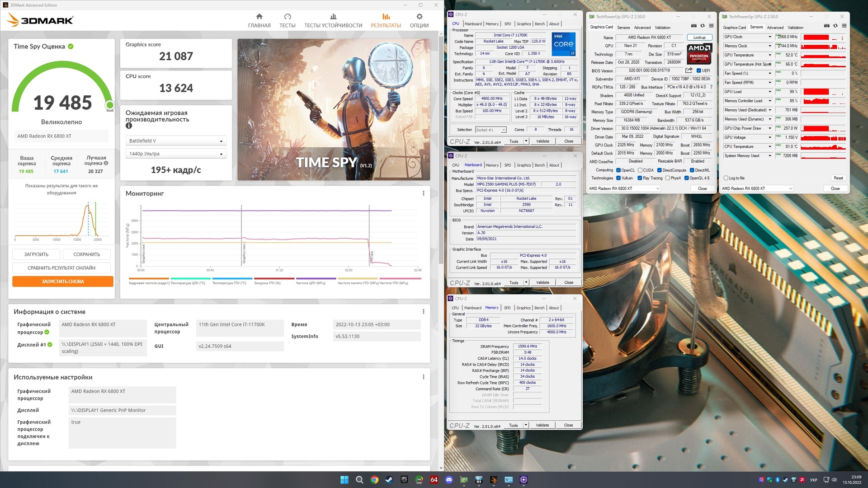Click СРАВНИТЬ РЕЗУЛЬТАТ ОНЛАЙН button
The width and height of the screenshot is (868, 488).
(x=61, y=268)
